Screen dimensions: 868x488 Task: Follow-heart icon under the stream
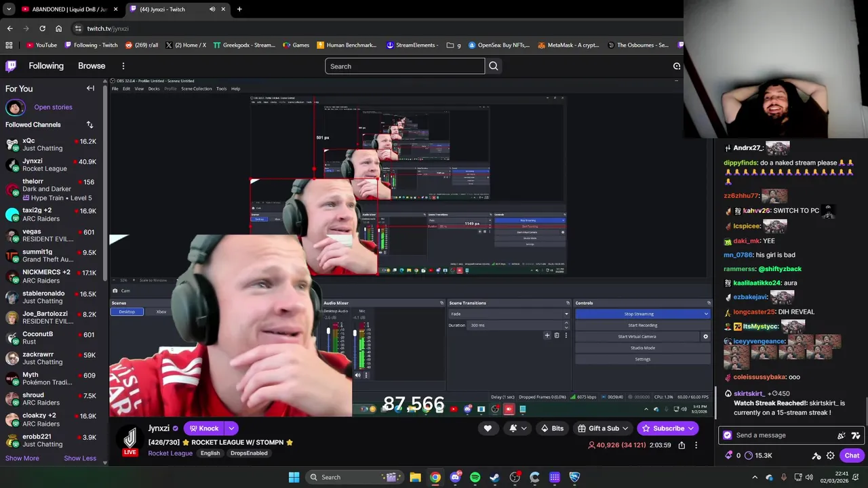pos(488,428)
